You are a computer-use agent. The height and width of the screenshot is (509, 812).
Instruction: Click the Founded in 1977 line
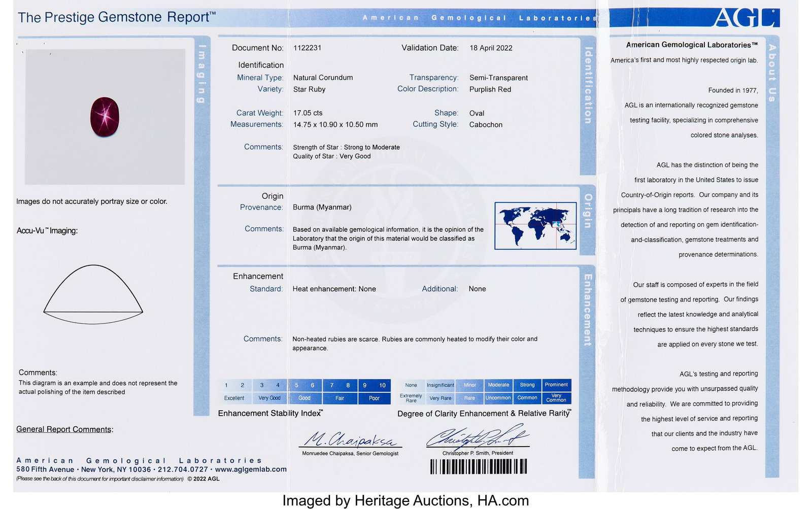733,90
